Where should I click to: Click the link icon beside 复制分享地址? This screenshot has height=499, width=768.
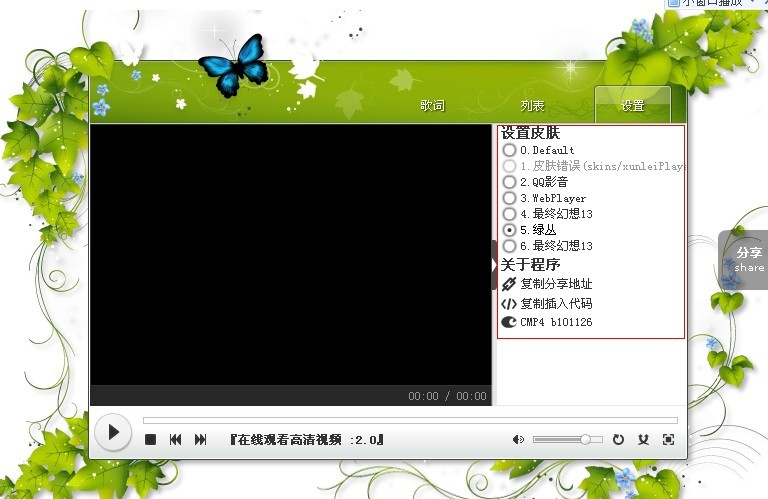tap(509, 284)
